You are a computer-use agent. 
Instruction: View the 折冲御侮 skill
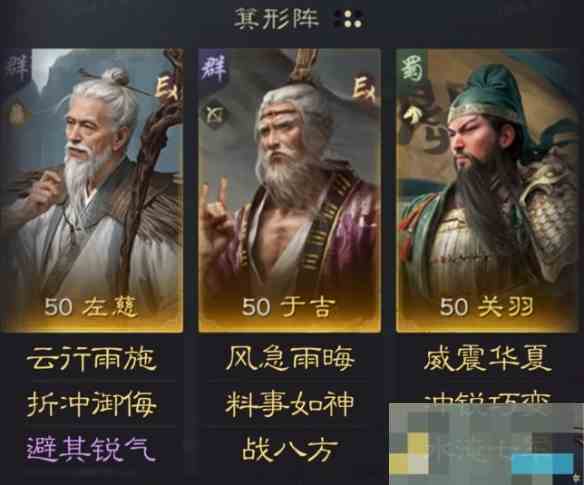[x=92, y=404]
